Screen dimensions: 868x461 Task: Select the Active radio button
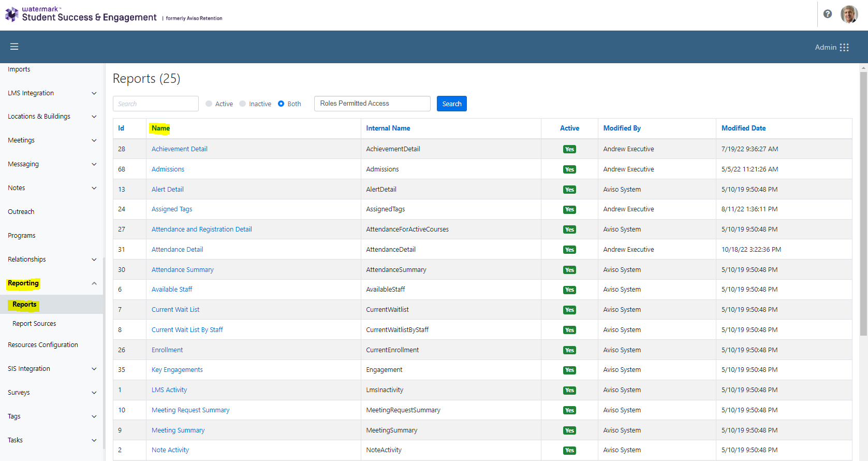pos(209,104)
